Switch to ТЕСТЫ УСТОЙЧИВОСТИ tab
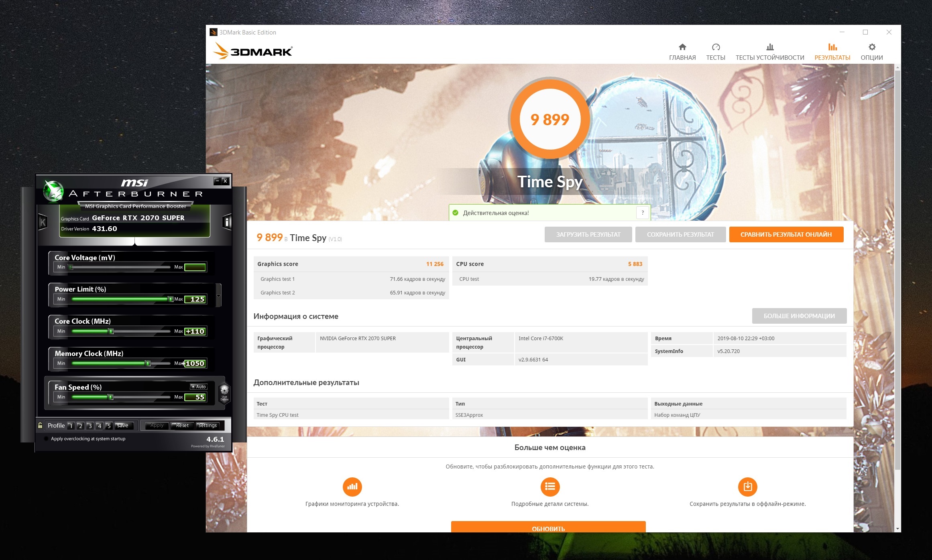Screen dimensions: 932x560 (769, 52)
